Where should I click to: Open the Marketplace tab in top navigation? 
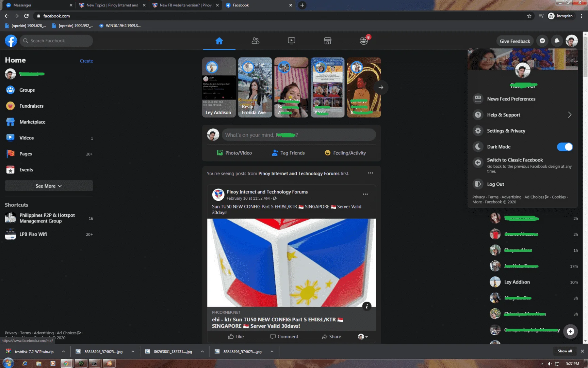[x=328, y=41]
